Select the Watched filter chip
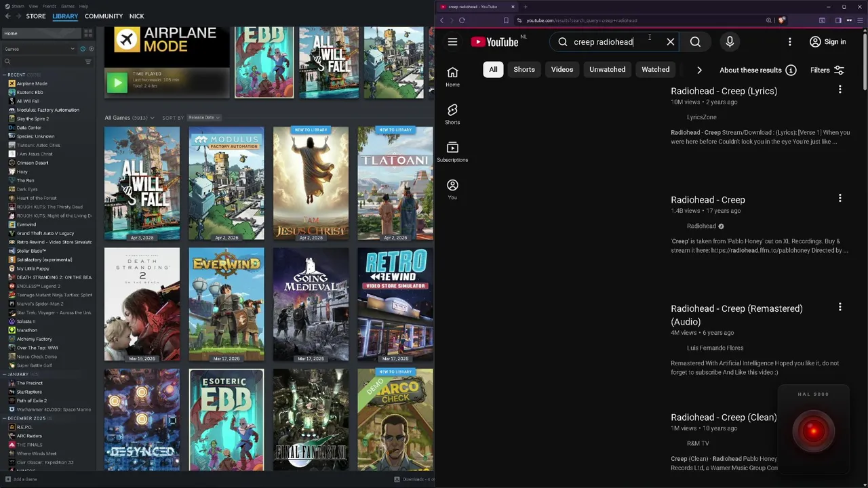 click(x=656, y=69)
